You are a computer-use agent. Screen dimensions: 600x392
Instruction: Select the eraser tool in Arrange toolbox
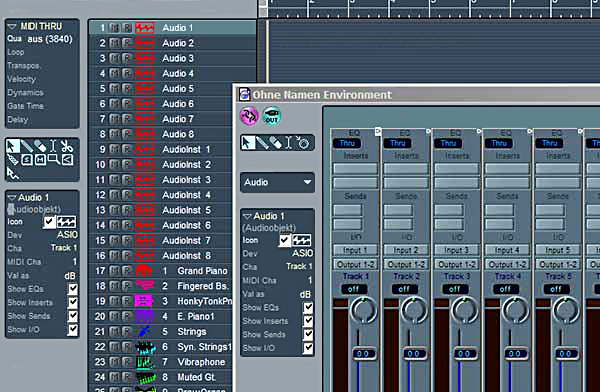point(40,146)
